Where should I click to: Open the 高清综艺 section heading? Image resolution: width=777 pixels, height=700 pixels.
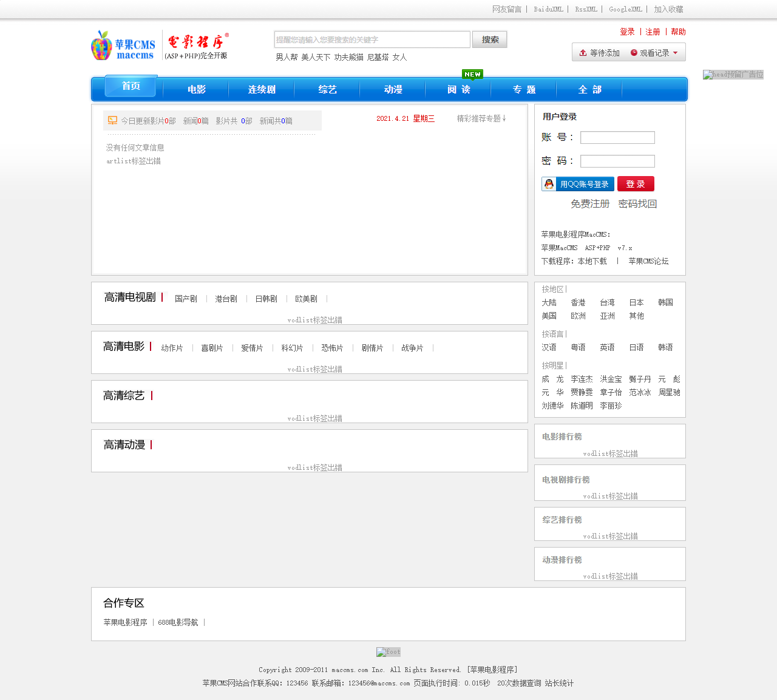124,396
